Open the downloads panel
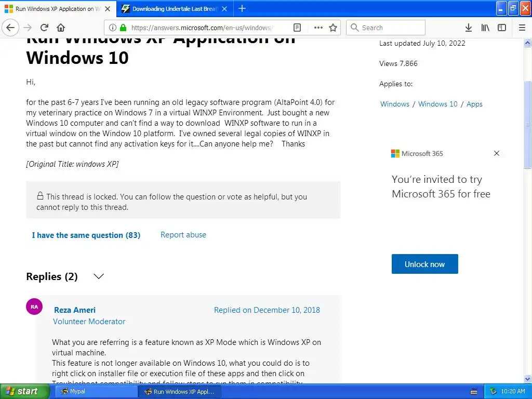The image size is (532, 399). click(x=469, y=28)
